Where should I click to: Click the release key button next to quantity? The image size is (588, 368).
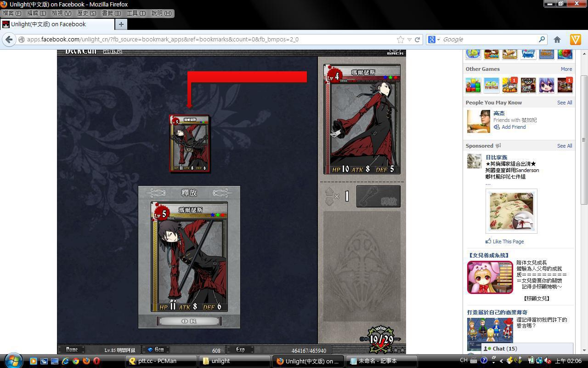click(379, 196)
